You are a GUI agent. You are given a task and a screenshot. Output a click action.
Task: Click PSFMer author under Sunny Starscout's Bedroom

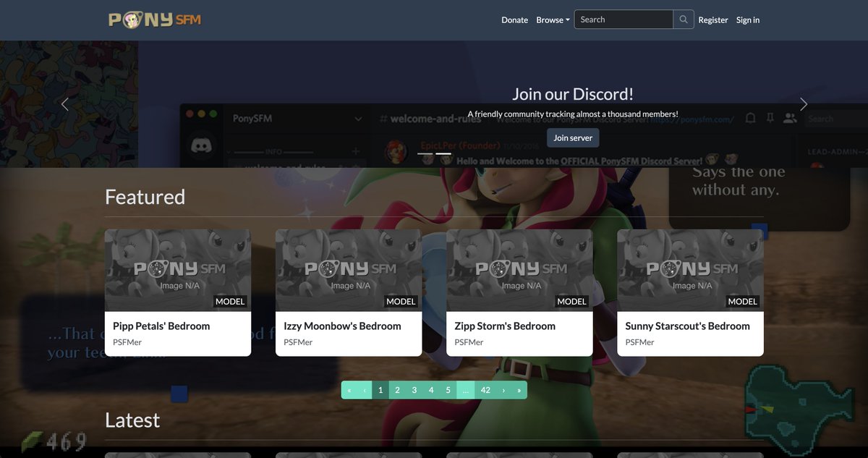point(639,342)
